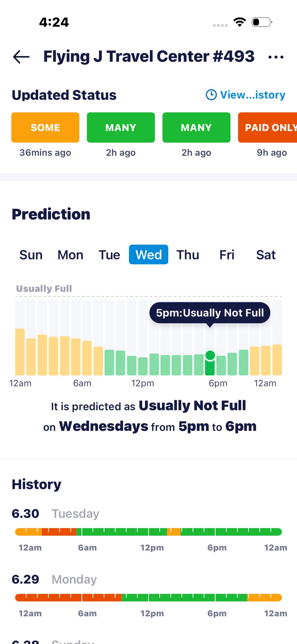
Task: Switch prediction to Sat
Action: point(266,255)
